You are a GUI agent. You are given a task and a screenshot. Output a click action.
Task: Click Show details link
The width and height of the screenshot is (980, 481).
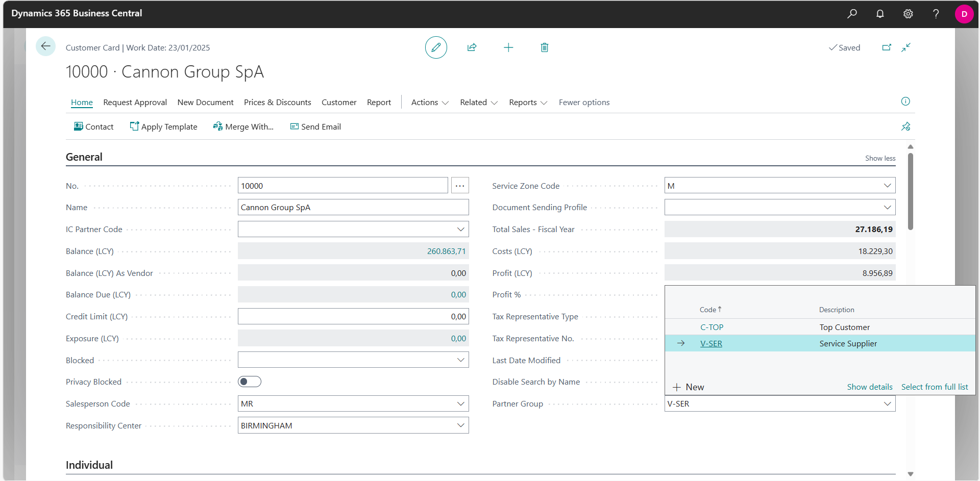(x=870, y=387)
